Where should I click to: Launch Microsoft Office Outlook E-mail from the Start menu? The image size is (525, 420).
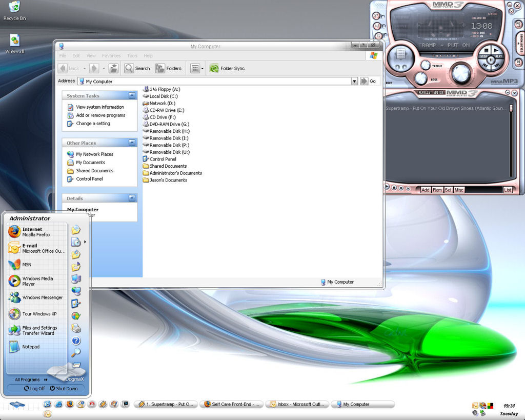[37, 248]
